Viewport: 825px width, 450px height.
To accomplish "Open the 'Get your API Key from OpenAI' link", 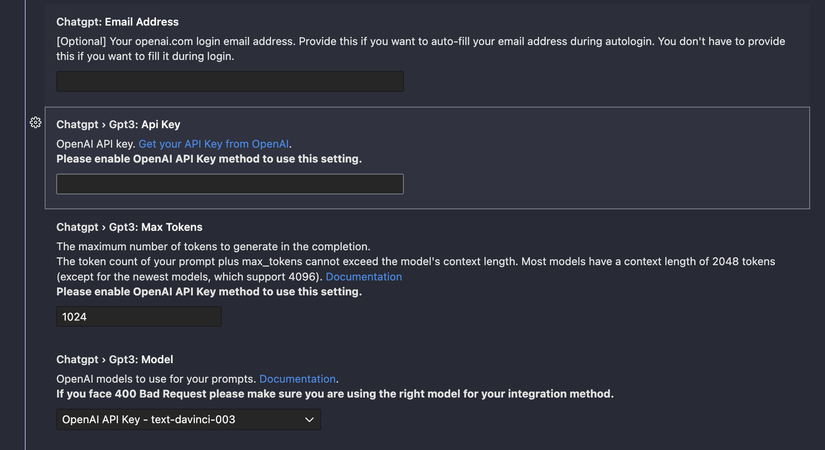I will click(214, 144).
